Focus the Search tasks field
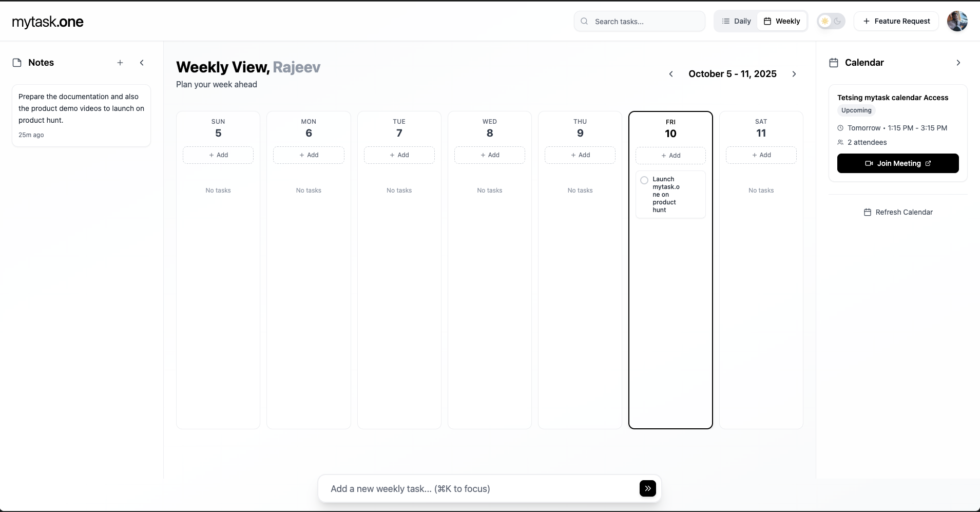This screenshot has height=512, width=980. (x=640, y=22)
